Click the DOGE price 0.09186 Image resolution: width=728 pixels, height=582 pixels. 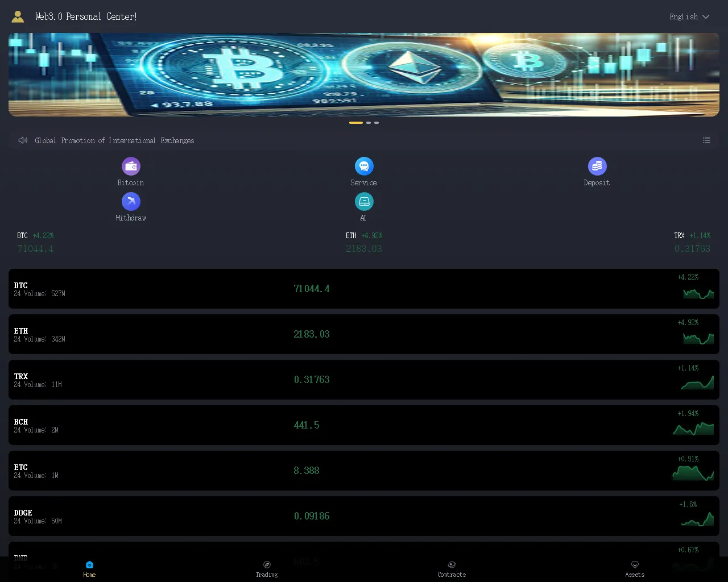pos(312,516)
